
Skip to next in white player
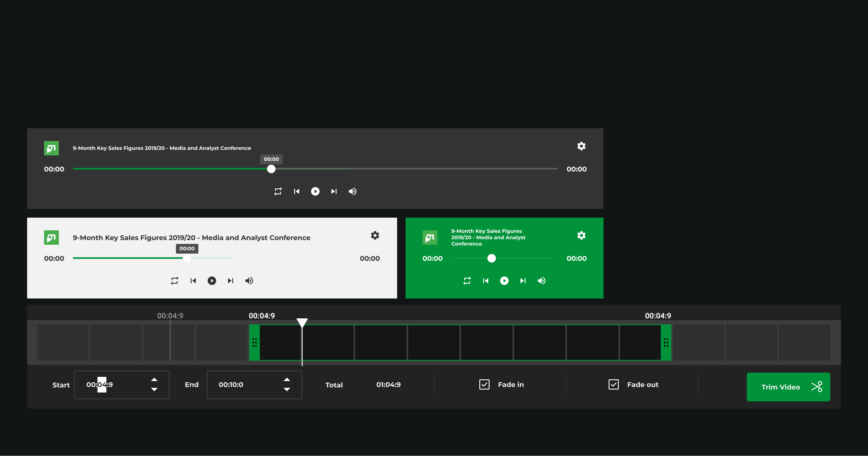231,281
